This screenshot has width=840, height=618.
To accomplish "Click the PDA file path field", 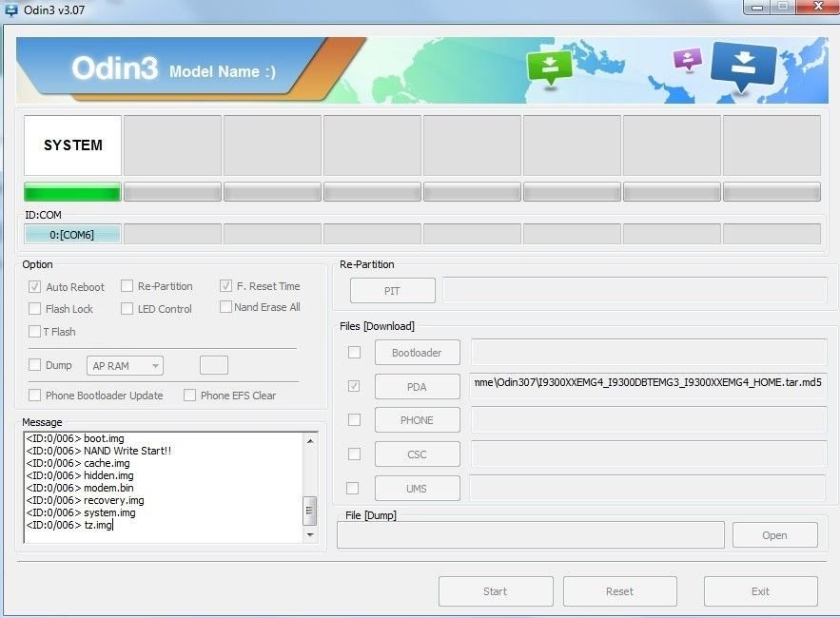I will pyautogui.click(x=648, y=386).
